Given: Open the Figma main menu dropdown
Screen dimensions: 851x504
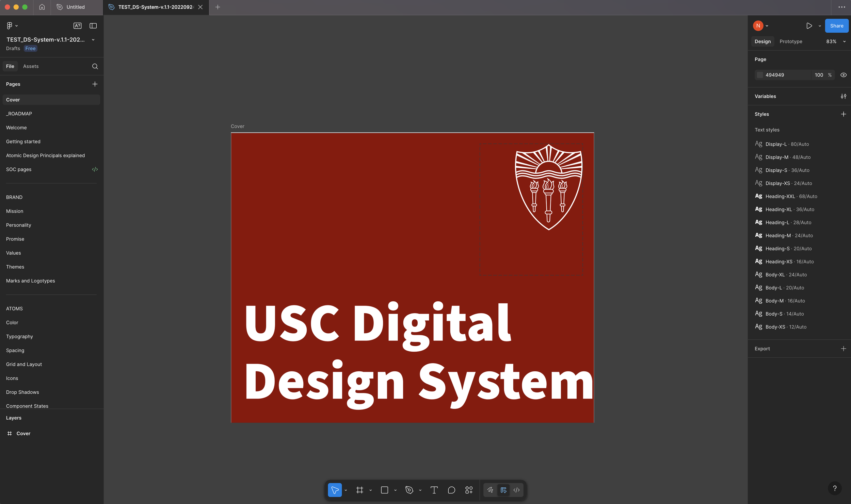Looking at the screenshot, I should (x=12, y=26).
